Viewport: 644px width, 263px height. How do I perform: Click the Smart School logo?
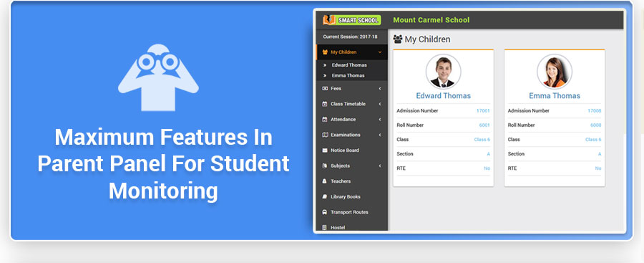pos(351,20)
